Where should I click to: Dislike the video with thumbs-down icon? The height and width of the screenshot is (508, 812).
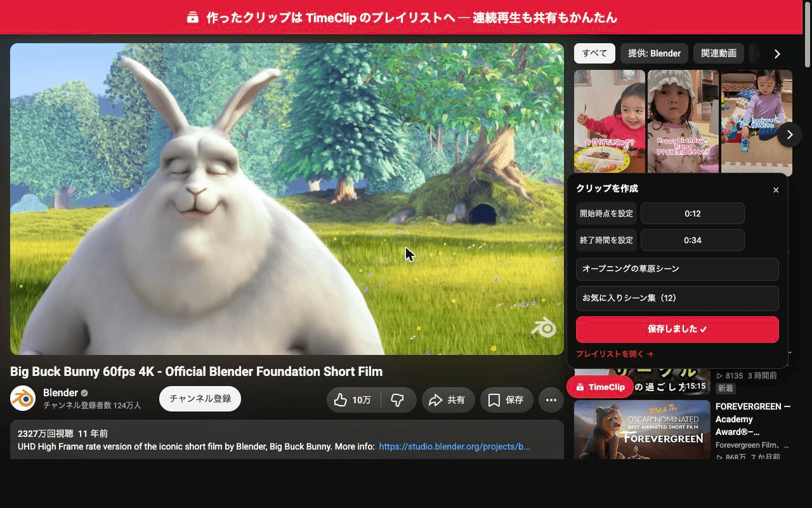click(398, 400)
